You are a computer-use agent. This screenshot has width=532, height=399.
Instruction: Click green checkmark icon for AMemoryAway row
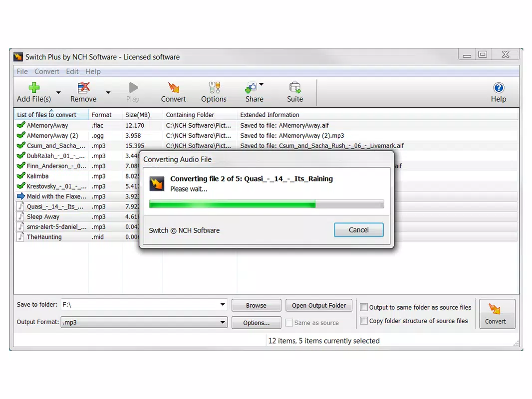pyautogui.click(x=21, y=125)
